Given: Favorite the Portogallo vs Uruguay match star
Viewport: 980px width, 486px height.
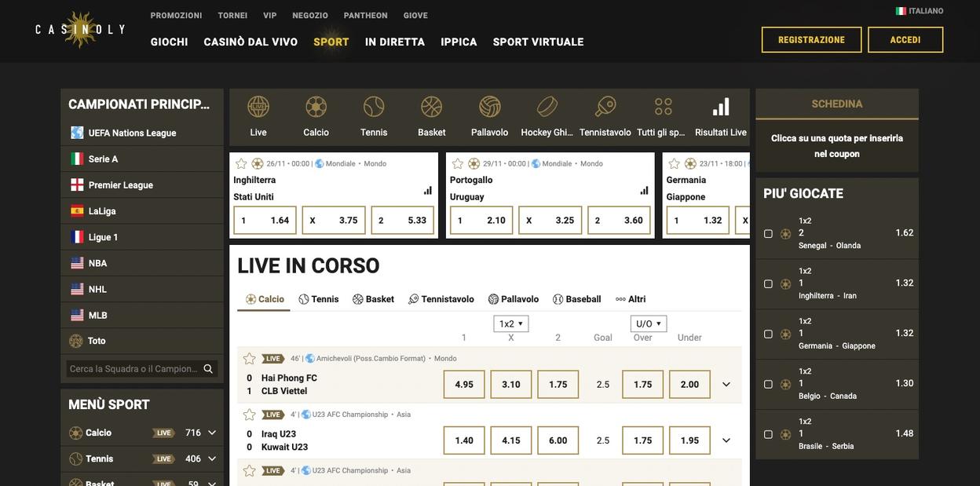Looking at the screenshot, I should point(458,163).
